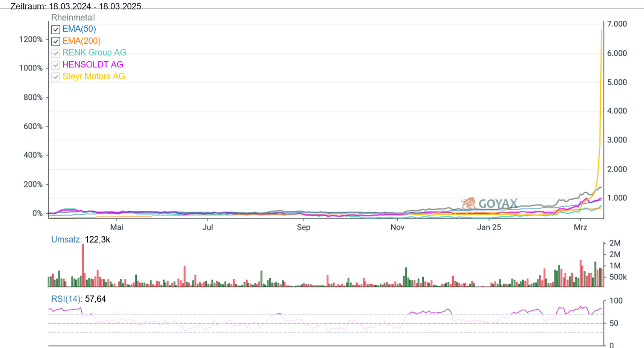Click the Mrz x-axis label
644x348 pixels.
[x=580, y=227]
